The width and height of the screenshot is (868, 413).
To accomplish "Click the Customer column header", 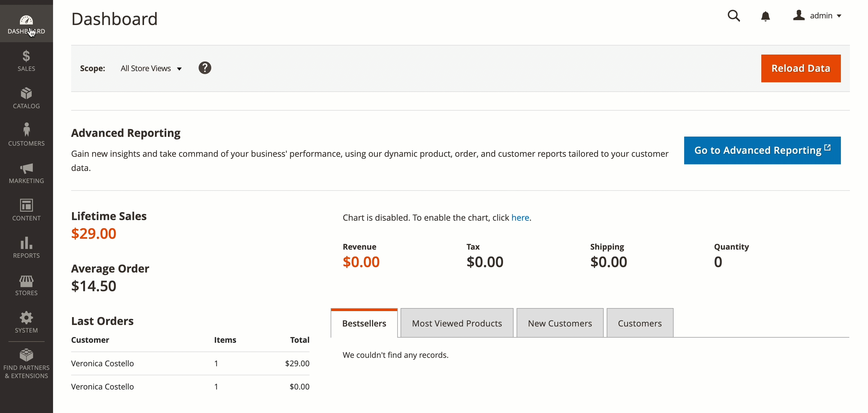I will pyautogui.click(x=90, y=340).
